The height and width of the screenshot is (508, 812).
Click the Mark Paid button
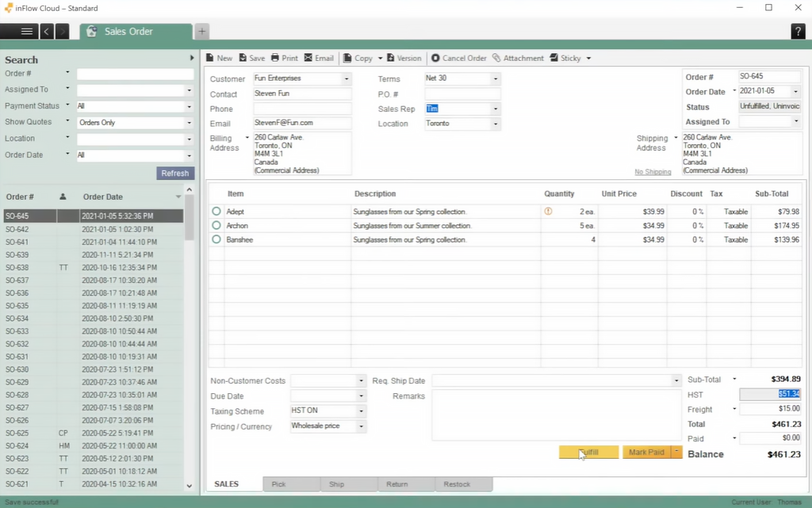coord(646,453)
